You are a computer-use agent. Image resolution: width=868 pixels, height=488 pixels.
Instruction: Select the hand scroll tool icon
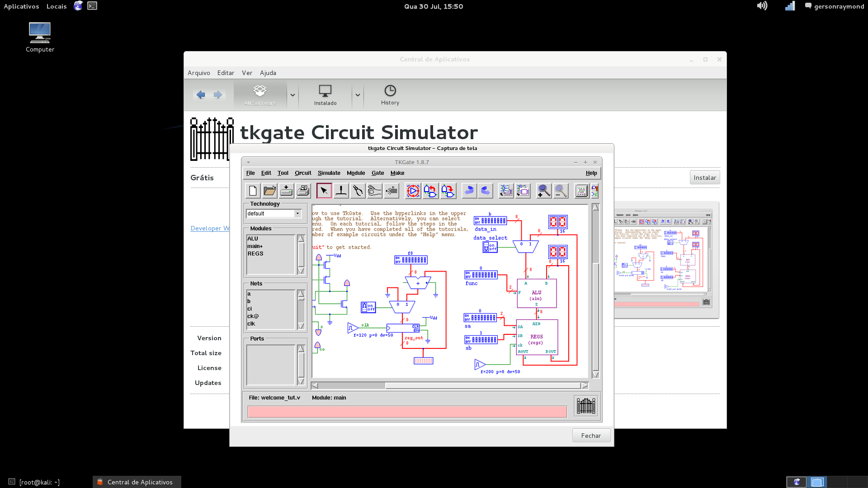click(x=374, y=191)
